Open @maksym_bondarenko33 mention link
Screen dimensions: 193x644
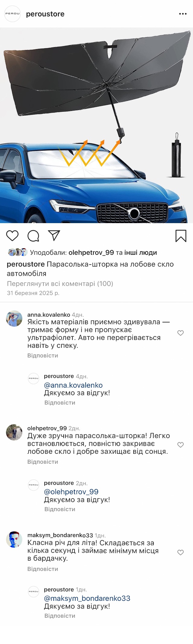87,598
